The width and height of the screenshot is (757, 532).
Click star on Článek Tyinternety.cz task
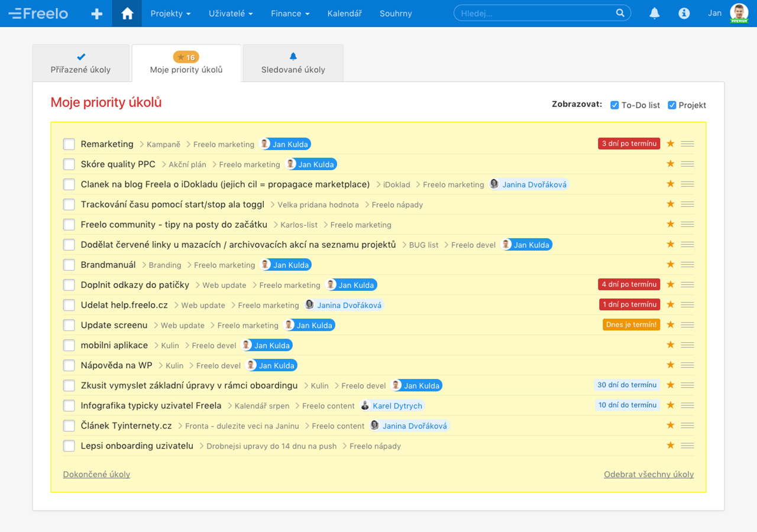(670, 425)
